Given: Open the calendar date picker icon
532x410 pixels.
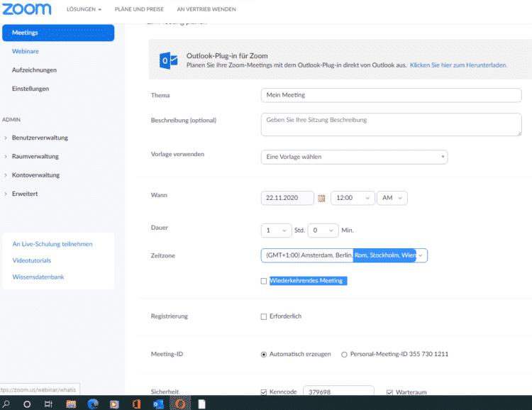Looking at the screenshot, I should click(321, 199).
